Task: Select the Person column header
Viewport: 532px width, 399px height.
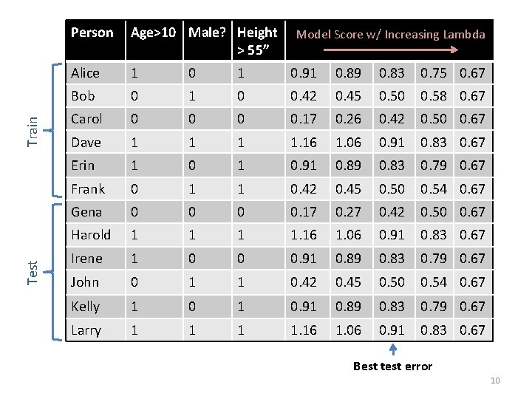Action: (x=92, y=33)
